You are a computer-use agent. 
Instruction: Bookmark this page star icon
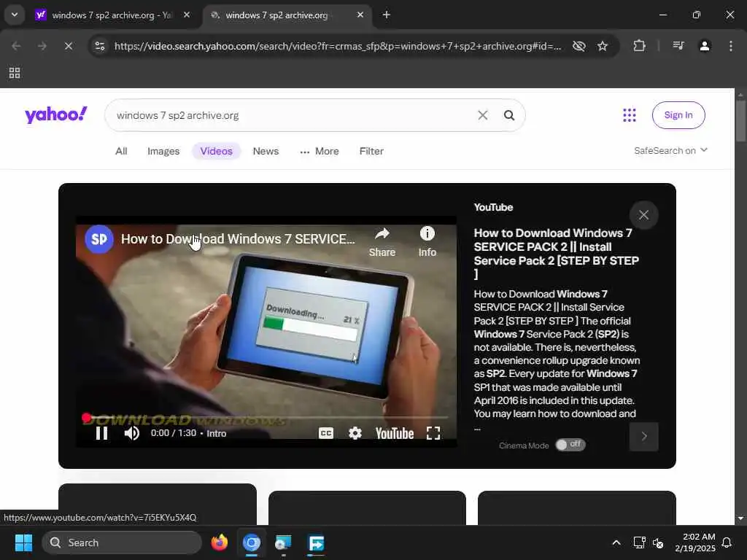pos(603,46)
